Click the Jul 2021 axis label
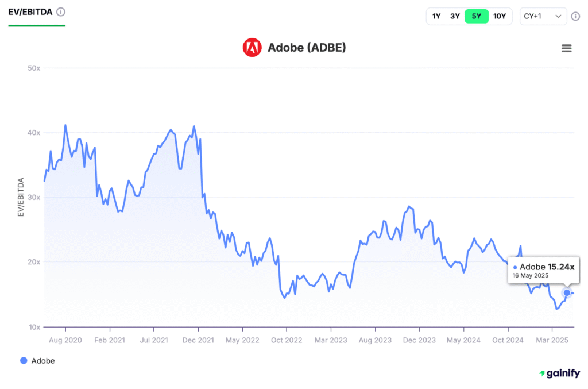588x389 pixels. (154, 340)
